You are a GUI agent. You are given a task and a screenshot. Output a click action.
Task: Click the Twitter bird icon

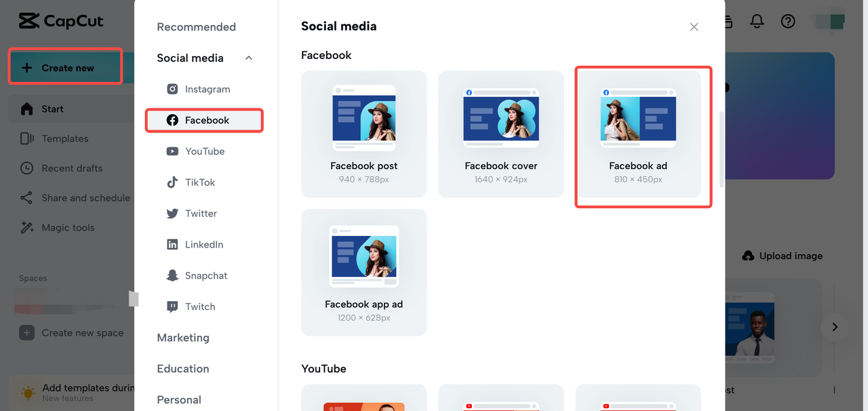click(172, 213)
